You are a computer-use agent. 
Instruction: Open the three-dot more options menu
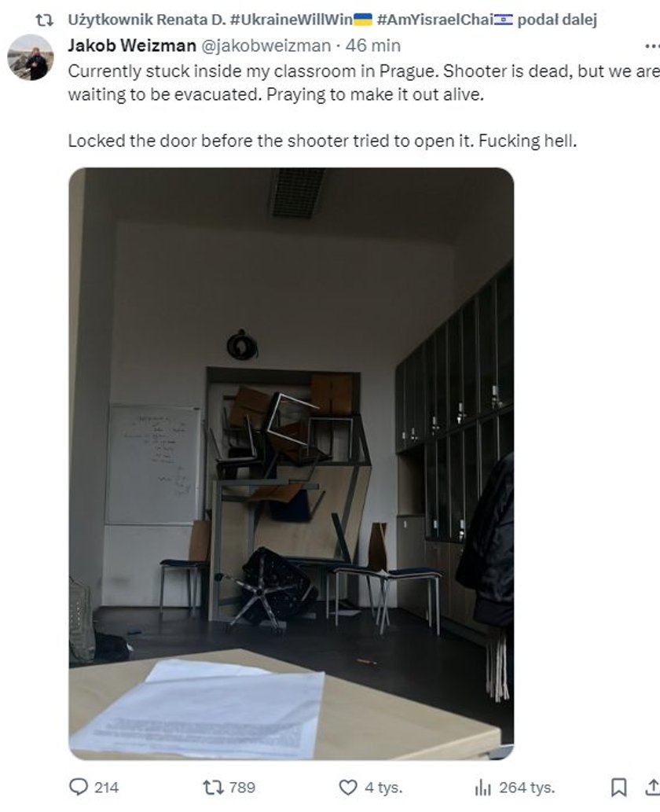651,46
